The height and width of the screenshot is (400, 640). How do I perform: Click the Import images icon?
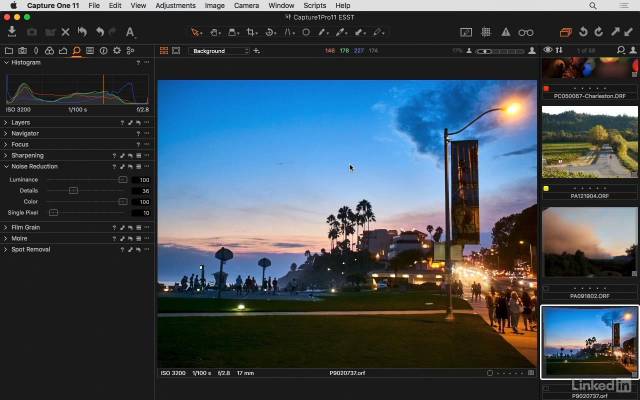[11, 32]
